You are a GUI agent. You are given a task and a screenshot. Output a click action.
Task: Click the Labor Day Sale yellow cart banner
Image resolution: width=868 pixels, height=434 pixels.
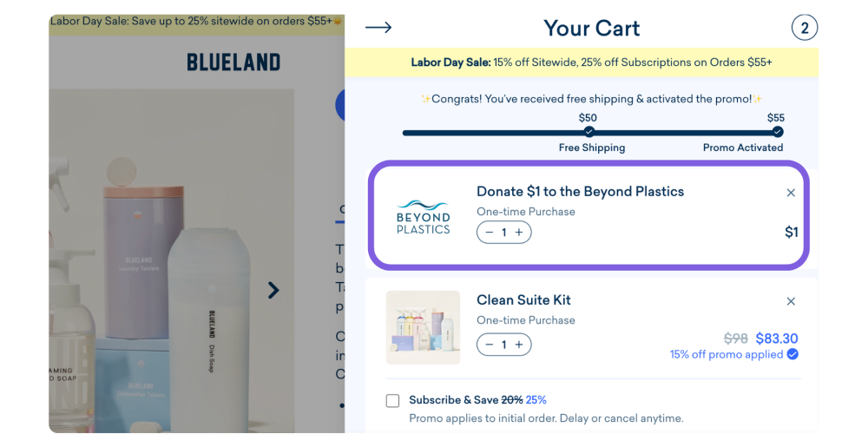[590, 62]
